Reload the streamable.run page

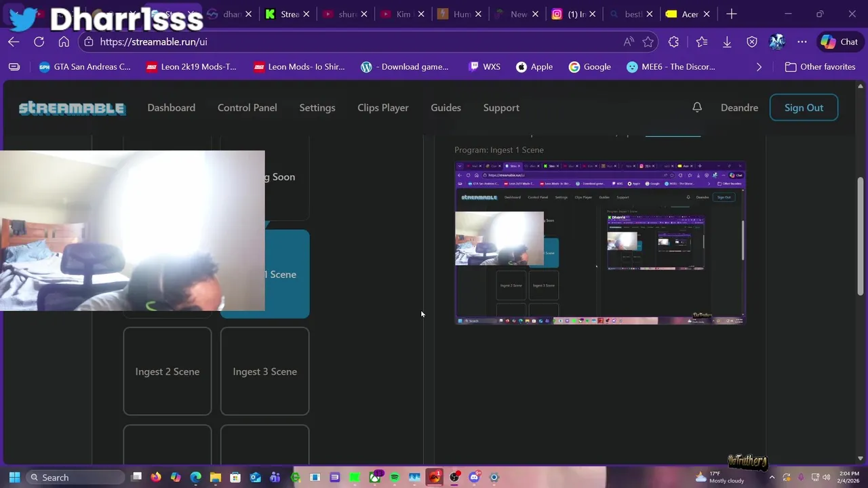(x=39, y=42)
